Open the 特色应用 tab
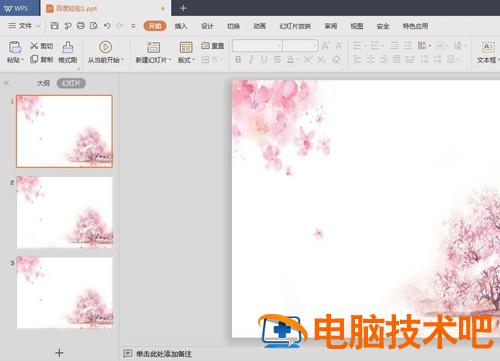The width and height of the screenshot is (500, 361). [415, 26]
